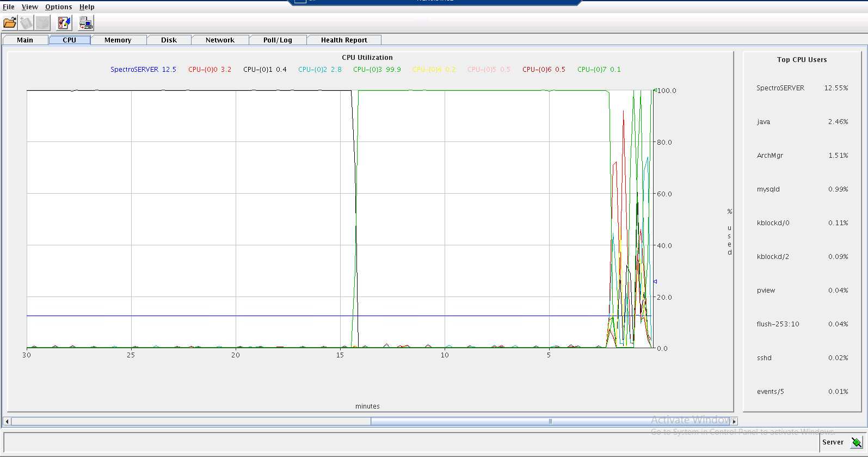868x457 pixels.
Task: Go to the Network tab
Action: tap(220, 40)
